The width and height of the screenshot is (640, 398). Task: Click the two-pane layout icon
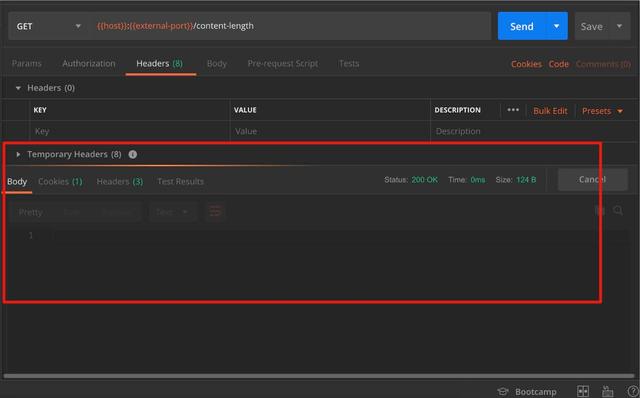click(x=583, y=391)
